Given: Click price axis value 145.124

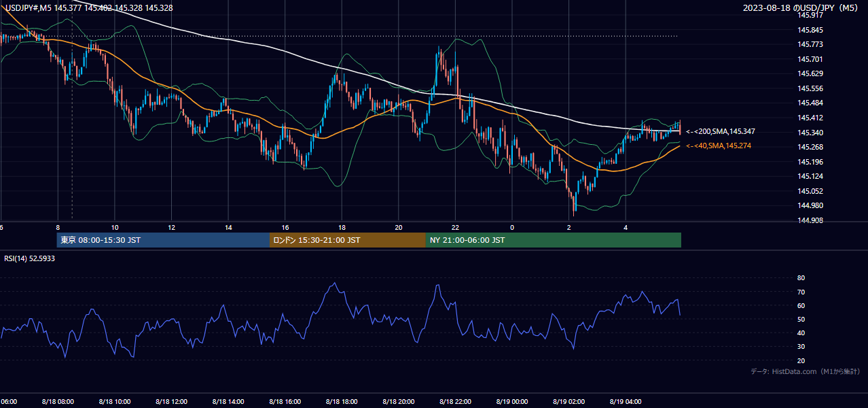Looking at the screenshot, I should pos(810,176).
